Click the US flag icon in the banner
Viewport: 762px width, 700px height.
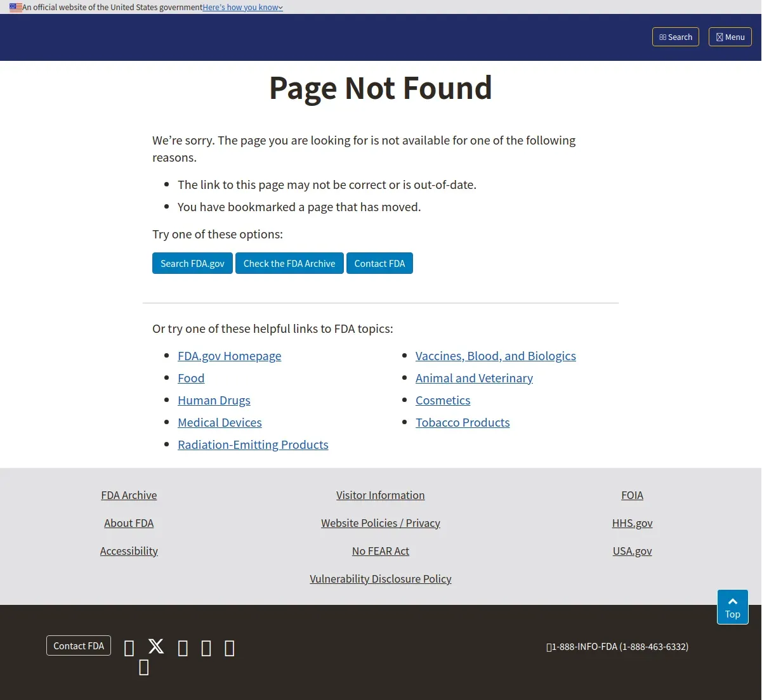coord(16,8)
